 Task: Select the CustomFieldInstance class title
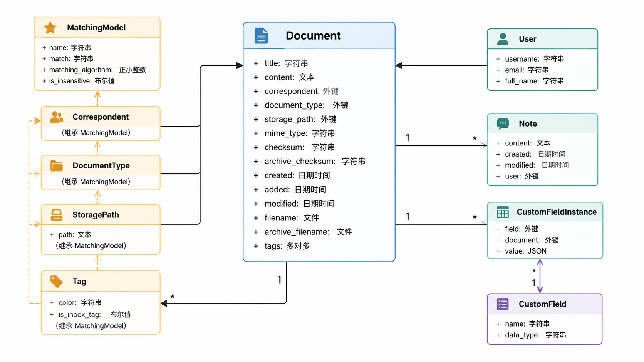click(x=557, y=212)
